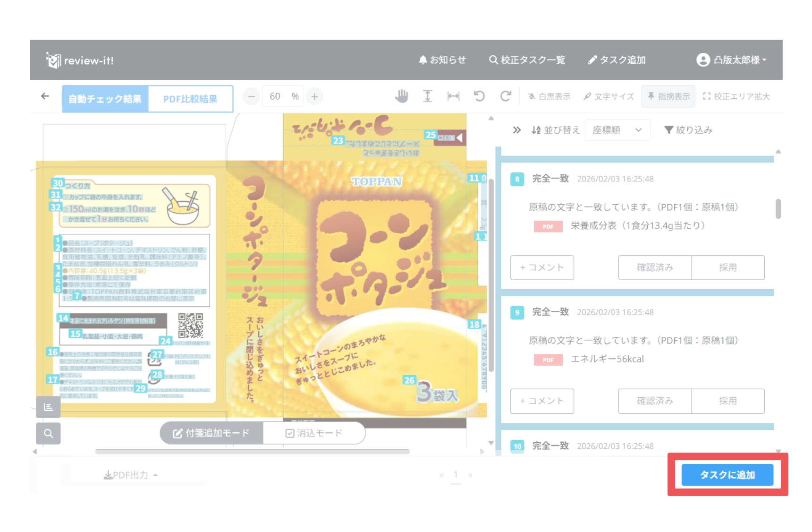Click the list panel icon
Viewport: 812px width, 532px height.
(x=48, y=407)
